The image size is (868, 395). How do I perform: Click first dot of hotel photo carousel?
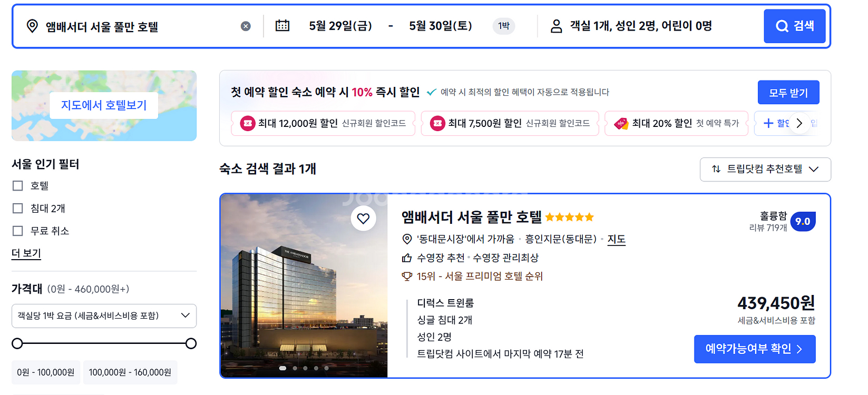click(x=282, y=368)
